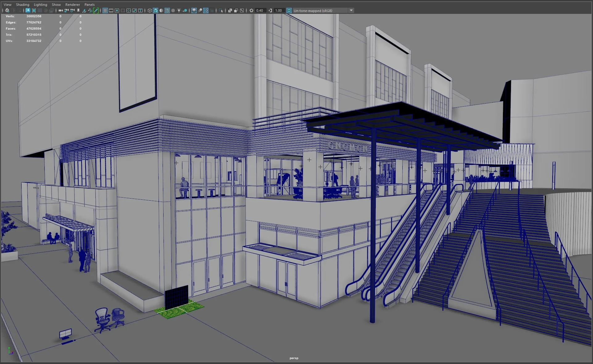
Task: Click X-Ray Active Components icon
Action: click(236, 10)
